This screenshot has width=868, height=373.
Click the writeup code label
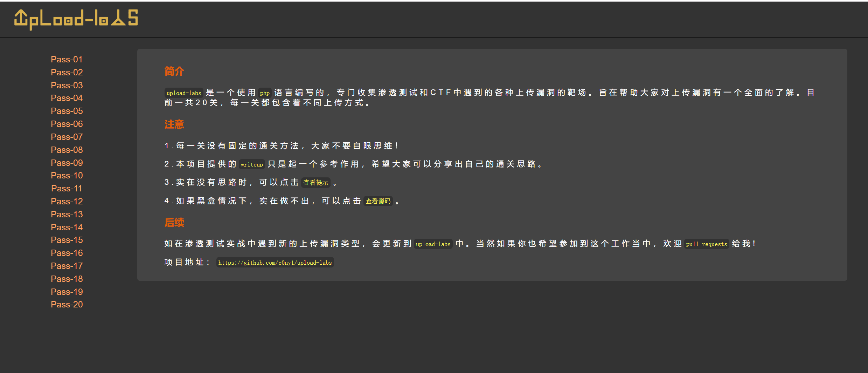(251, 164)
